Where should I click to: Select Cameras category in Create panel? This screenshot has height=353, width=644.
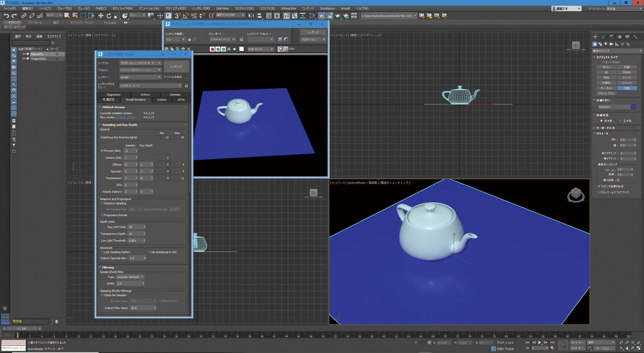coord(611,44)
